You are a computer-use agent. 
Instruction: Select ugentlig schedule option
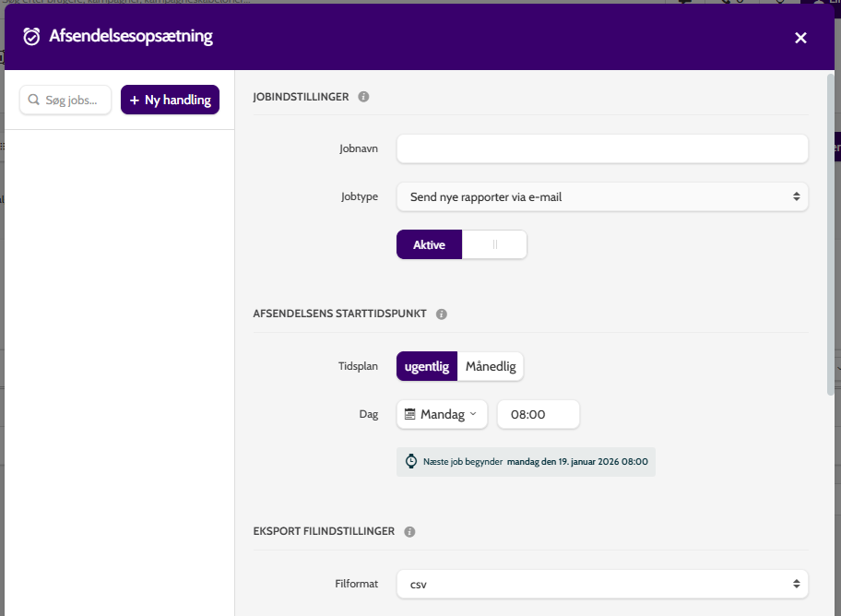point(427,366)
